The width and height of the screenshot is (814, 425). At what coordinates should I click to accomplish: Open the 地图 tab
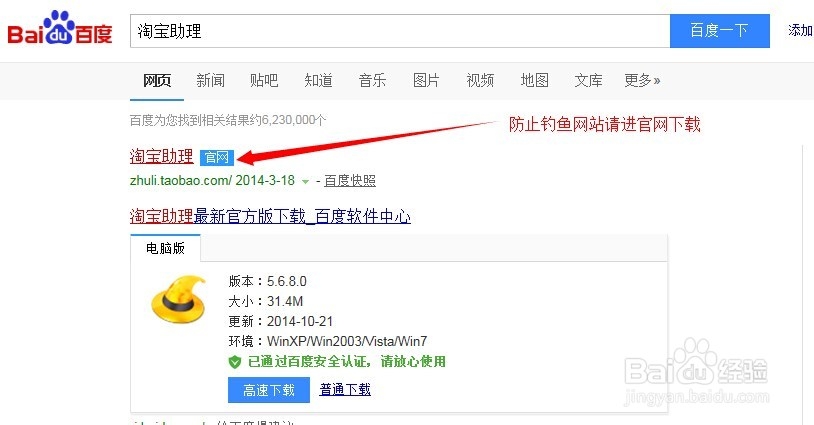pyautogui.click(x=535, y=80)
